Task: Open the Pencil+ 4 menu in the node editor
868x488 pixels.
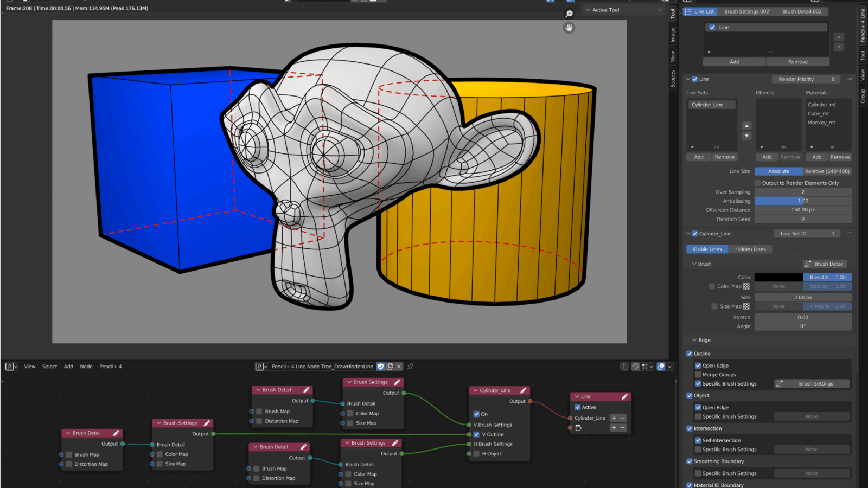Action: (111, 367)
